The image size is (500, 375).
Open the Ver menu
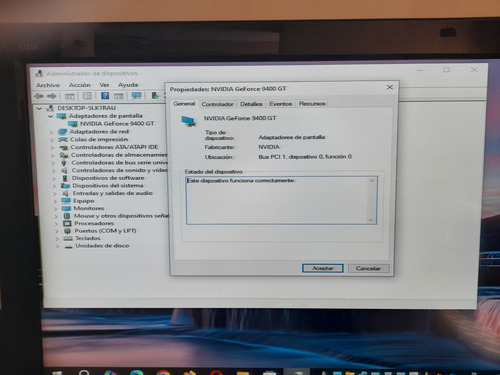coord(104,85)
